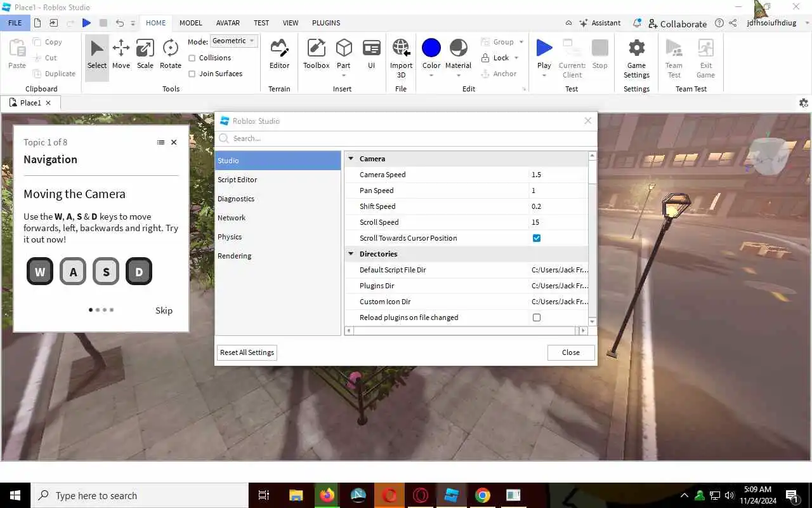Open the Toolbox panel

click(x=316, y=54)
